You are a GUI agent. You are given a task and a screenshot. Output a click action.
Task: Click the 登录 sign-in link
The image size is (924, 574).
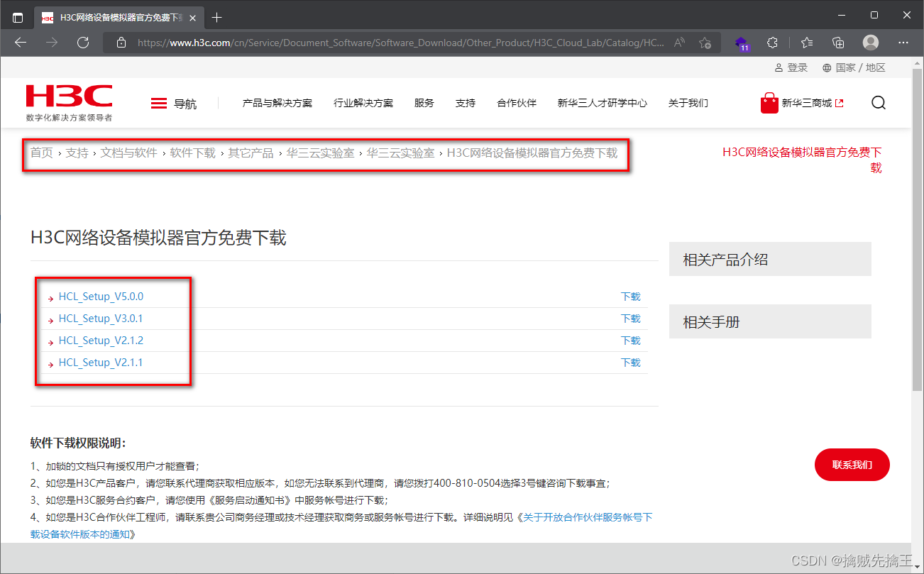[796, 67]
